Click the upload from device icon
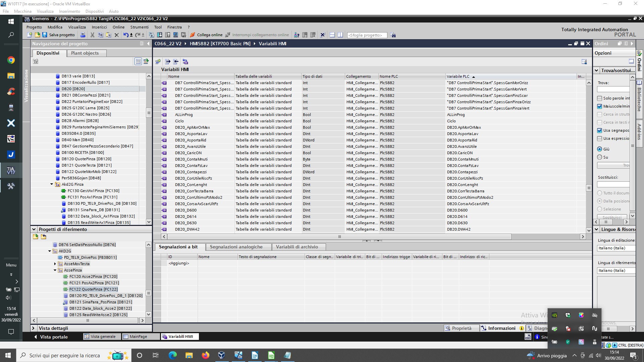The height and width of the screenshot is (362, 644). tap(168, 35)
